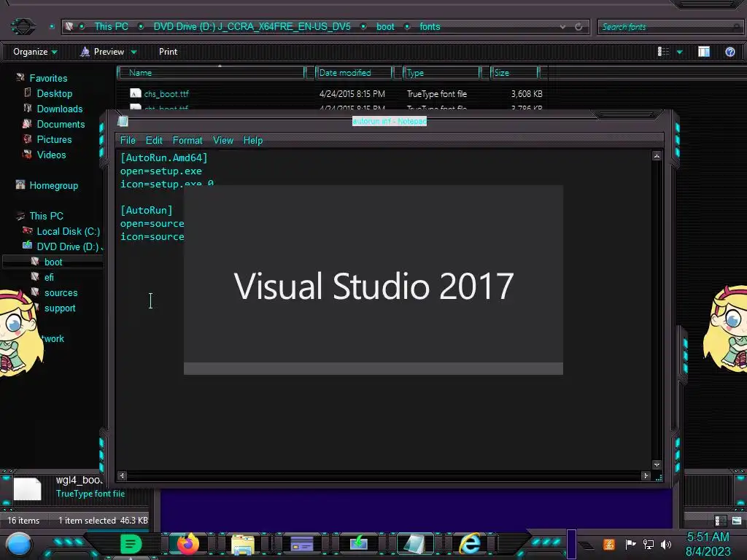Click Notepad horizontal scrollbar left arrow
The height and width of the screenshot is (560, 747).
coord(123,475)
